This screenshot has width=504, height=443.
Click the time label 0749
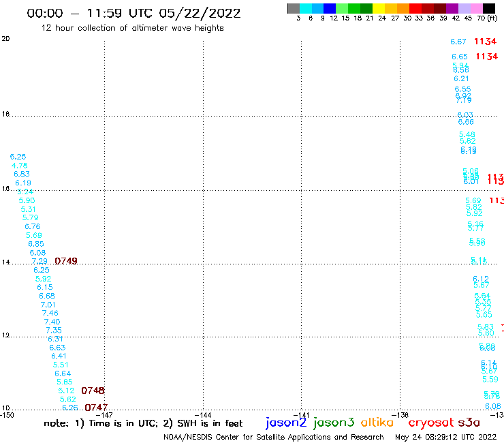[66, 261]
